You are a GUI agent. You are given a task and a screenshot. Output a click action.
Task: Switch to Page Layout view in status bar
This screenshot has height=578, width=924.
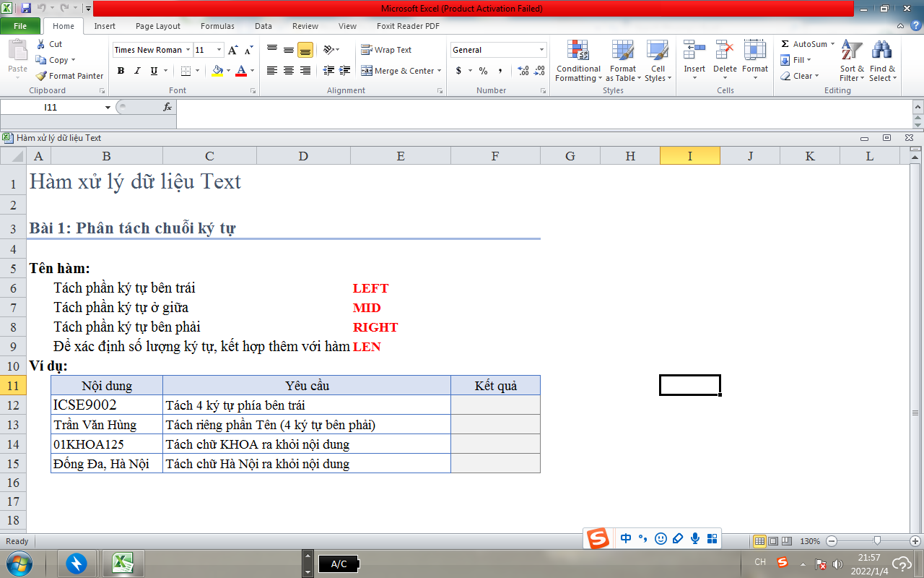coord(773,541)
